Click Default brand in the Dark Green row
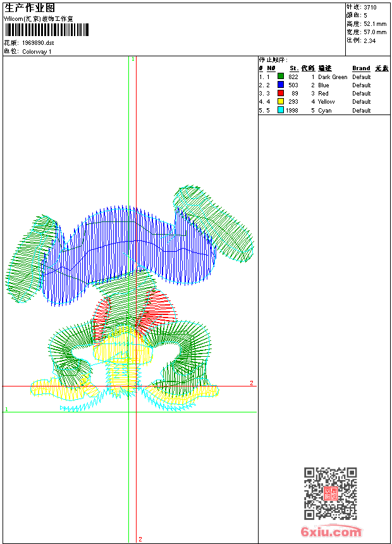 pos(362,77)
